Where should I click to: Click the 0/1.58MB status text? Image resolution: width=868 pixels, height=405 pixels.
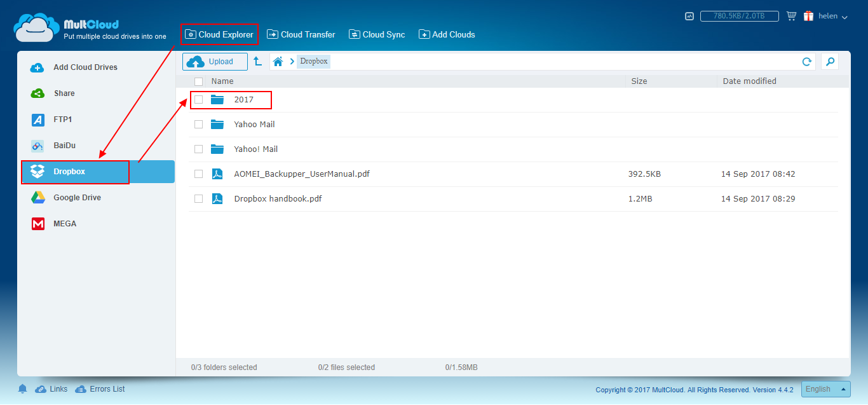click(461, 367)
